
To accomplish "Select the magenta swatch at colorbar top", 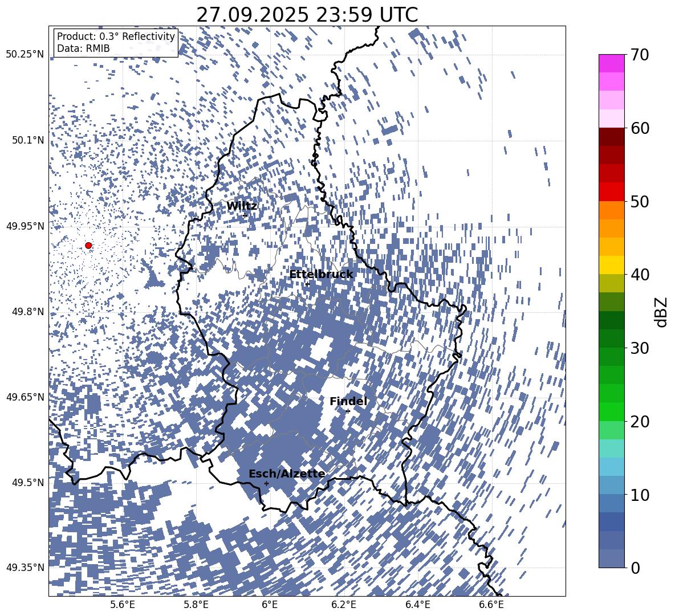I will (611, 63).
